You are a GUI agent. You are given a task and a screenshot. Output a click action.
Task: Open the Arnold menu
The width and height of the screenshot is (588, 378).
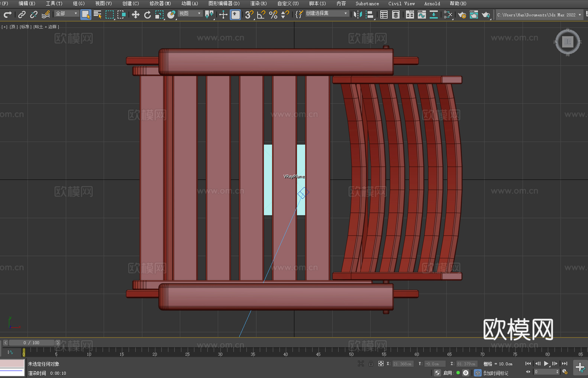pyautogui.click(x=432, y=3)
